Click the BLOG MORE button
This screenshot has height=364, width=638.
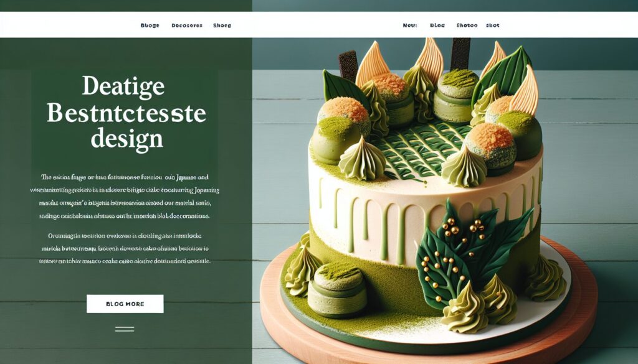125,304
